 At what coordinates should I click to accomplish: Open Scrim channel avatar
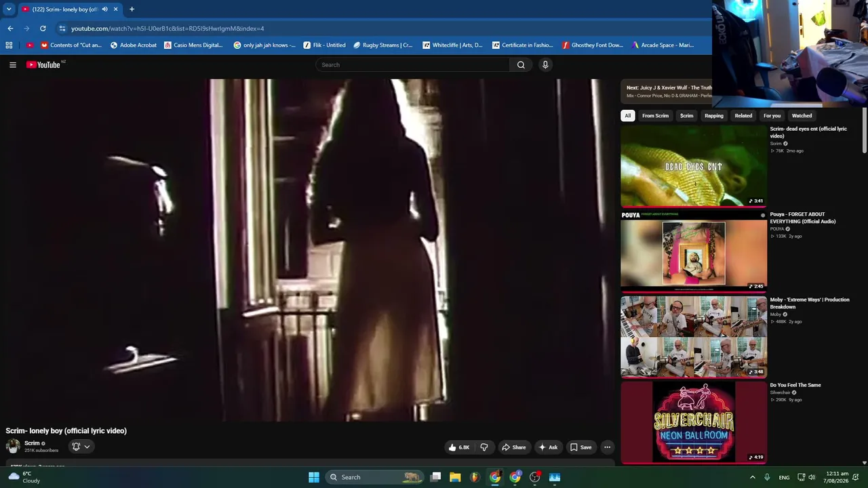pos(13,446)
